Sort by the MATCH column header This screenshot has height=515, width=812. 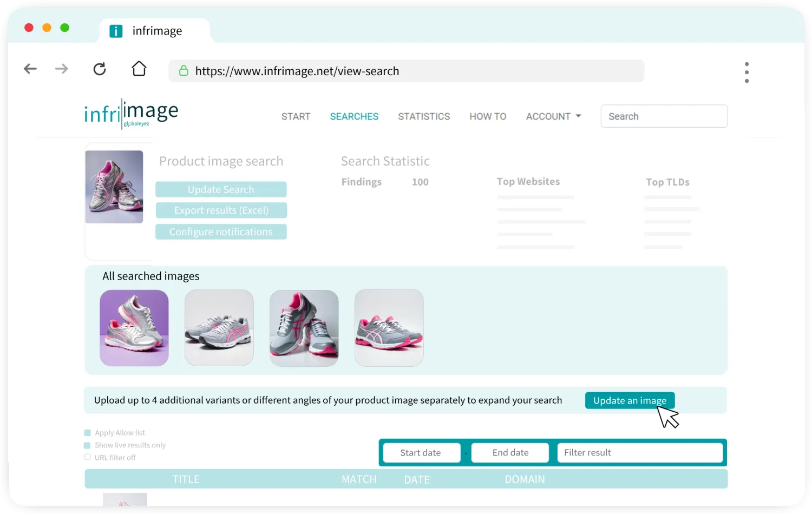359,479
